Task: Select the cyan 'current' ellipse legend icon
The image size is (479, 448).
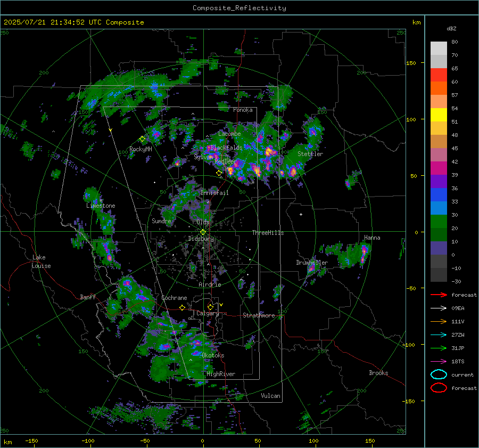Action: point(439,374)
